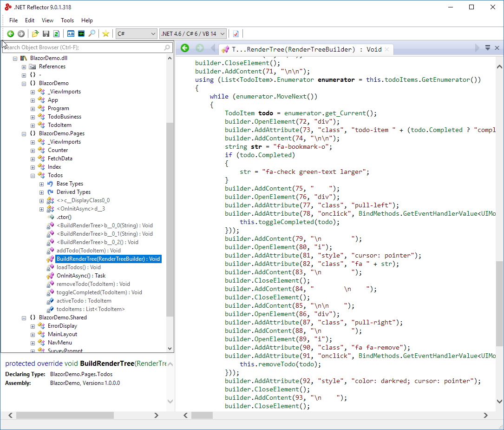This screenshot has height=430, width=504.
Task: Click the green Back arrow in the code pane
Action: [184, 48]
